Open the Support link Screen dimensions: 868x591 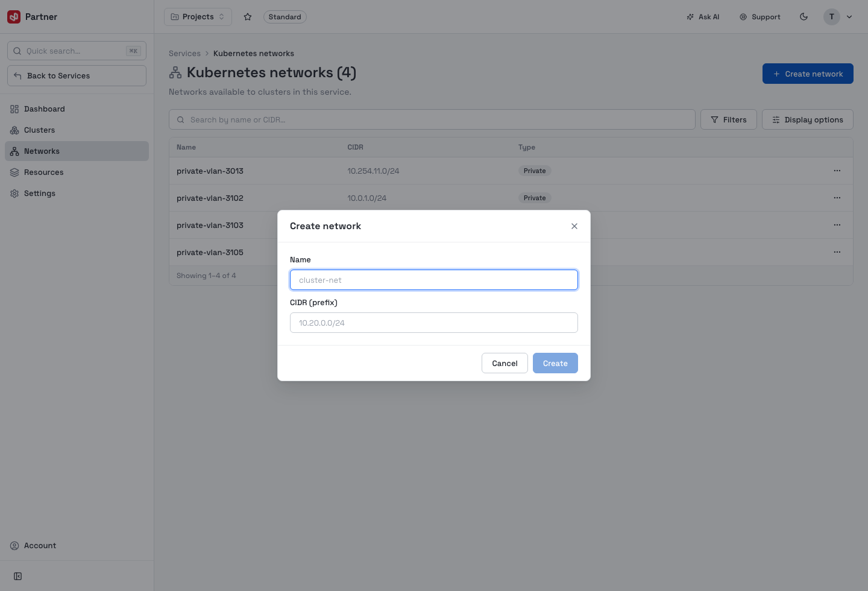pyautogui.click(x=760, y=17)
